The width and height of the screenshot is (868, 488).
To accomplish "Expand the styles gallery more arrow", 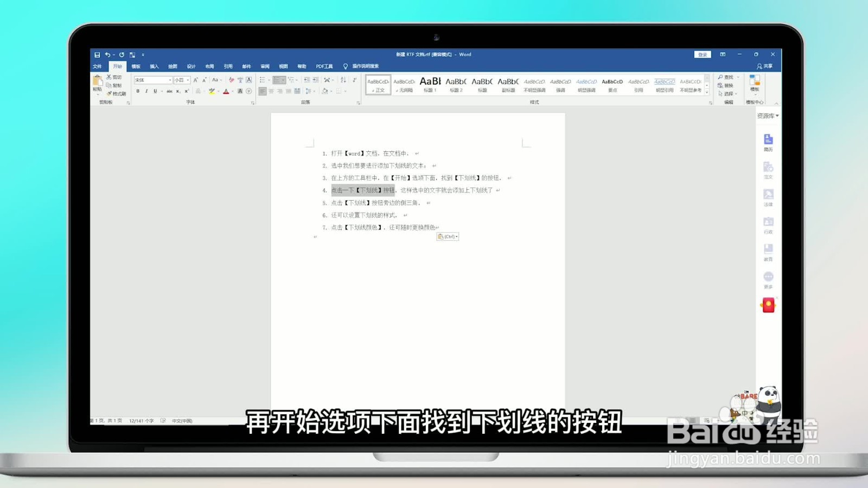I will coord(707,93).
